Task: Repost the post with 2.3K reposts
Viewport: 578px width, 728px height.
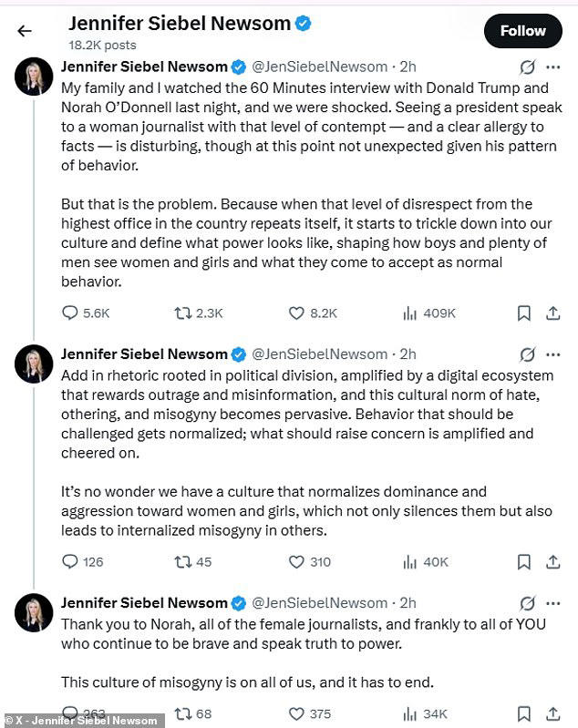Action: click(182, 313)
